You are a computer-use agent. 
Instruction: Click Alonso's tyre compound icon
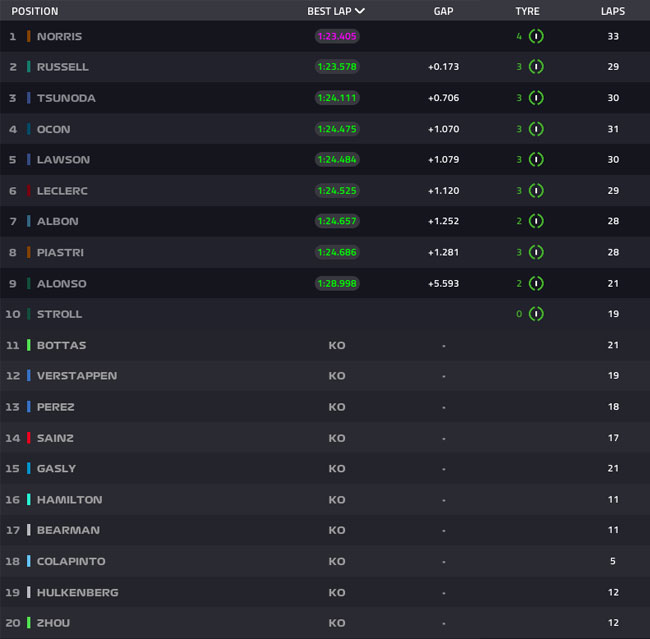pyautogui.click(x=536, y=284)
